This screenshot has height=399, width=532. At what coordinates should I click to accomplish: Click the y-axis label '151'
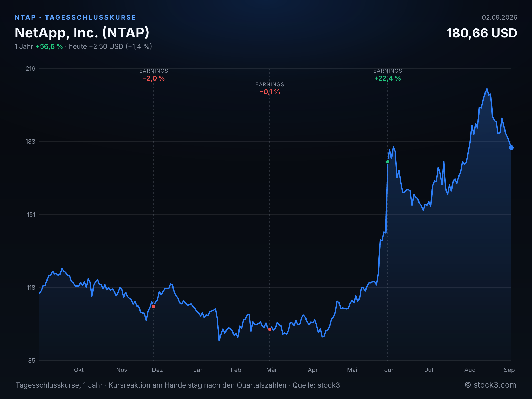[31, 215]
